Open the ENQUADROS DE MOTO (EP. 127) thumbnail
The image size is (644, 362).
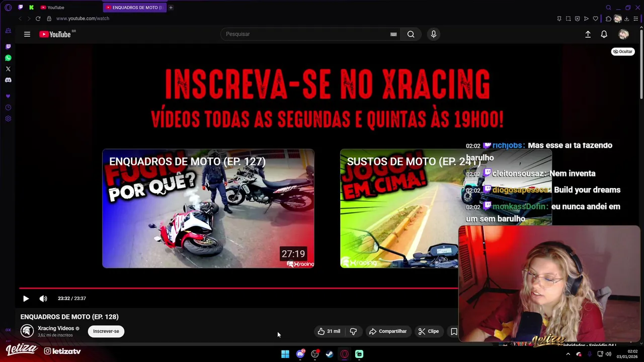208,209
